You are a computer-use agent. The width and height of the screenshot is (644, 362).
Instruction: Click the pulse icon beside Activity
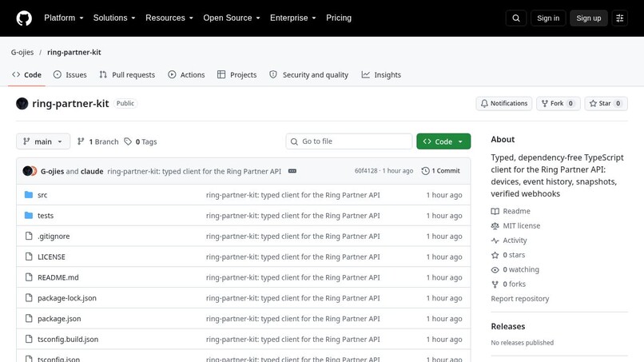coord(495,241)
